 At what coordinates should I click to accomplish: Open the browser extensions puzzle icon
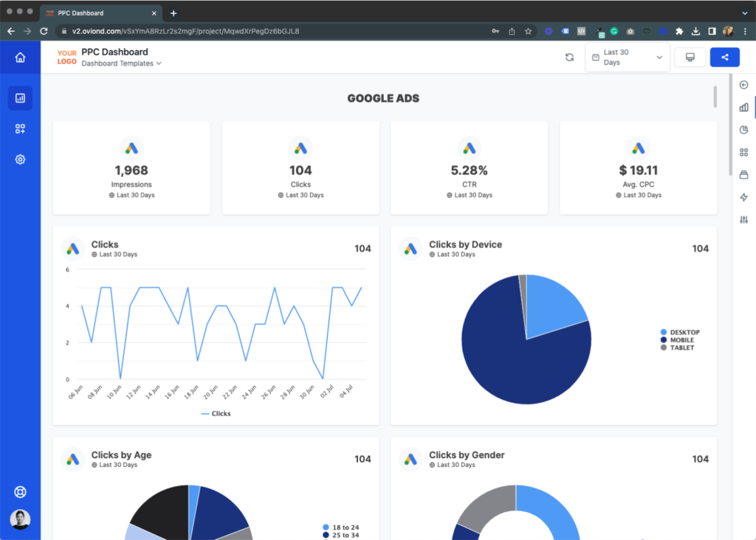[x=679, y=31]
